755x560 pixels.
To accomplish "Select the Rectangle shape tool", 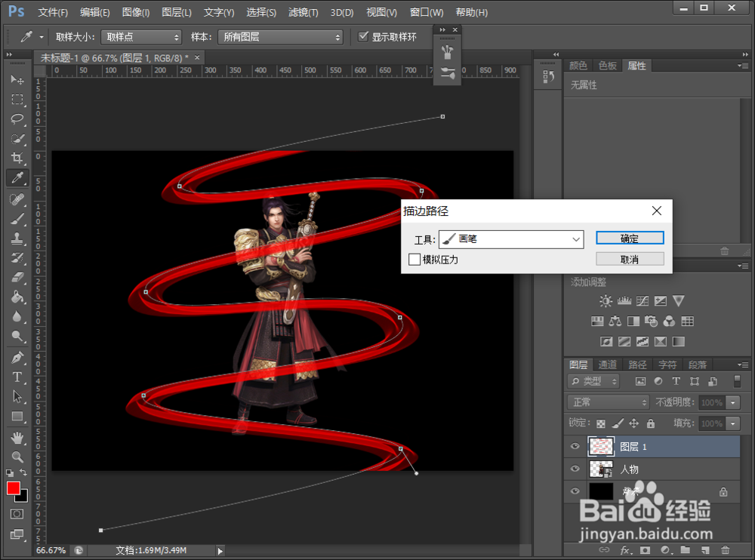I will pyautogui.click(x=17, y=416).
